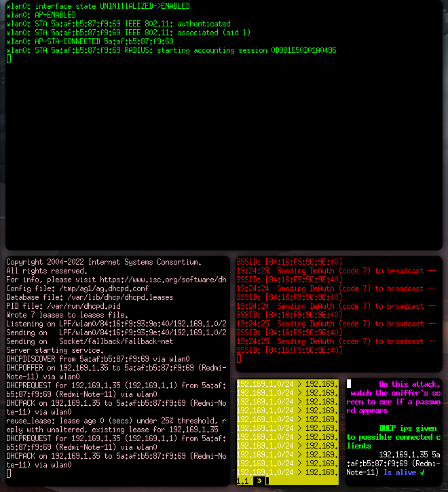Click the "reuse_lease: lease age 0" line
This screenshot has height=492, width=448.
click(117, 425)
